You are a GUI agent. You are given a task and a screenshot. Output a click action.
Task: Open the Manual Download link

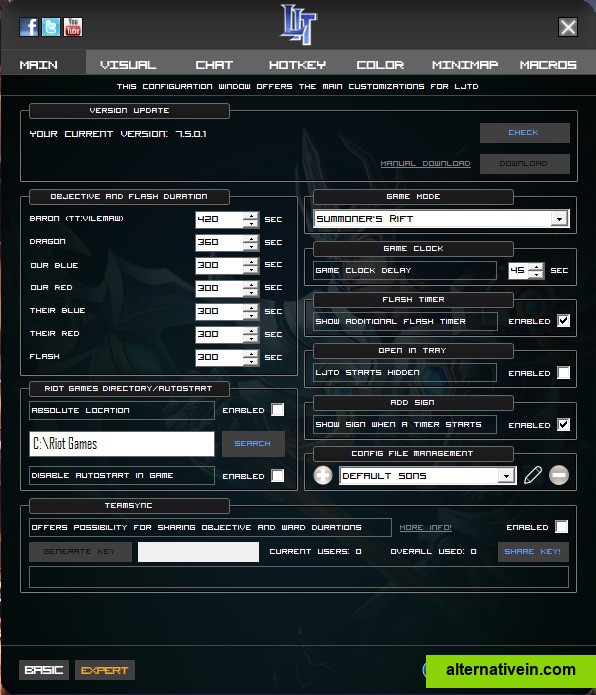click(x=425, y=164)
